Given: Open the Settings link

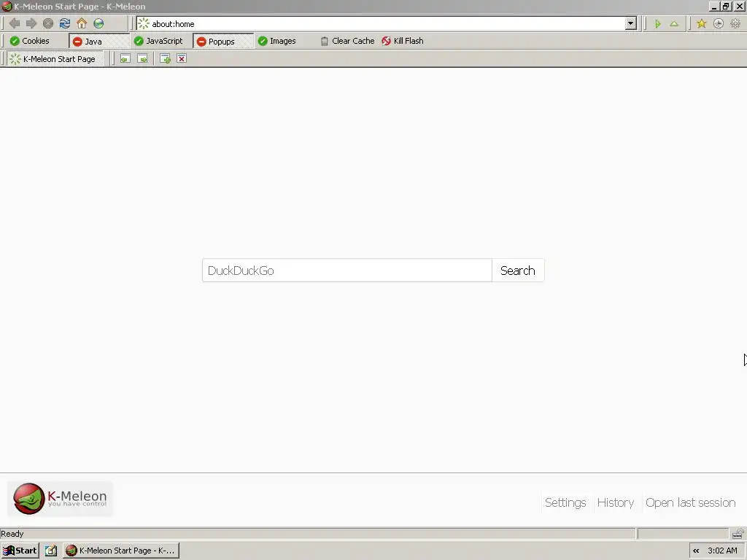Looking at the screenshot, I should pyautogui.click(x=565, y=502).
